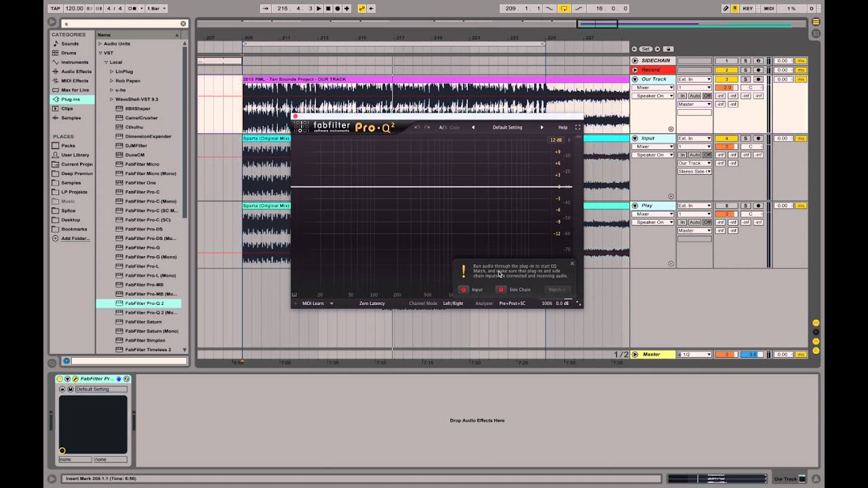Click Add Folder... in Places
Viewport: 868px width, 488px height.
click(75, 238)
